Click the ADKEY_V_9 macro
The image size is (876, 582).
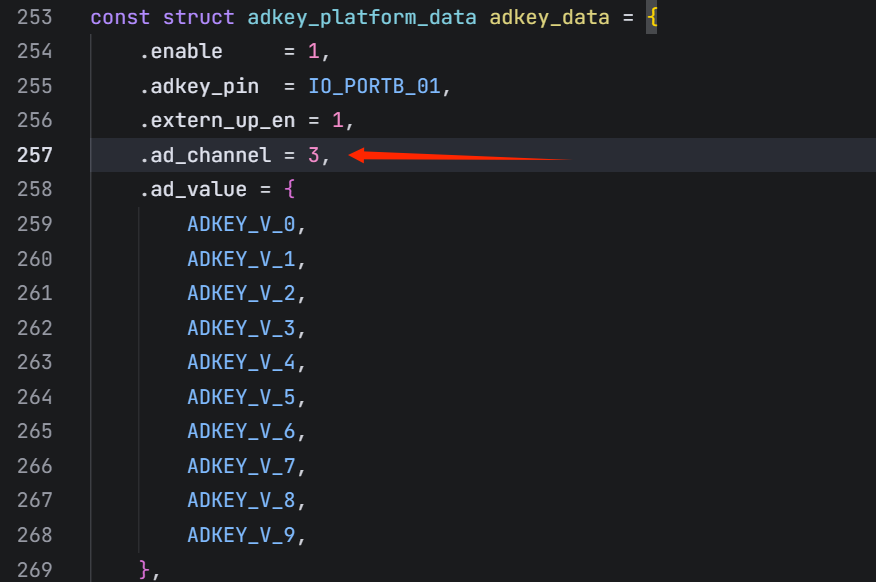(x=241, y=535)
